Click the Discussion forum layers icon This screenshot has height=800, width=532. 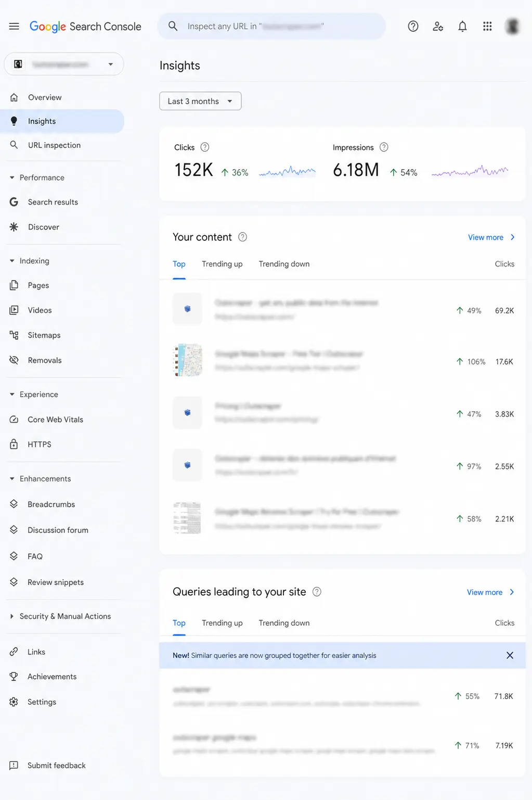(x=14, y=530)
